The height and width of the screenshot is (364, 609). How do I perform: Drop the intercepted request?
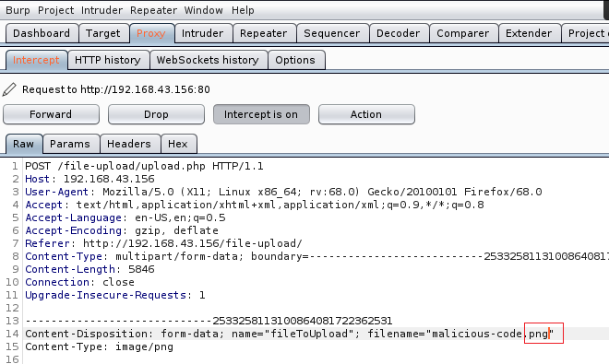156,114
